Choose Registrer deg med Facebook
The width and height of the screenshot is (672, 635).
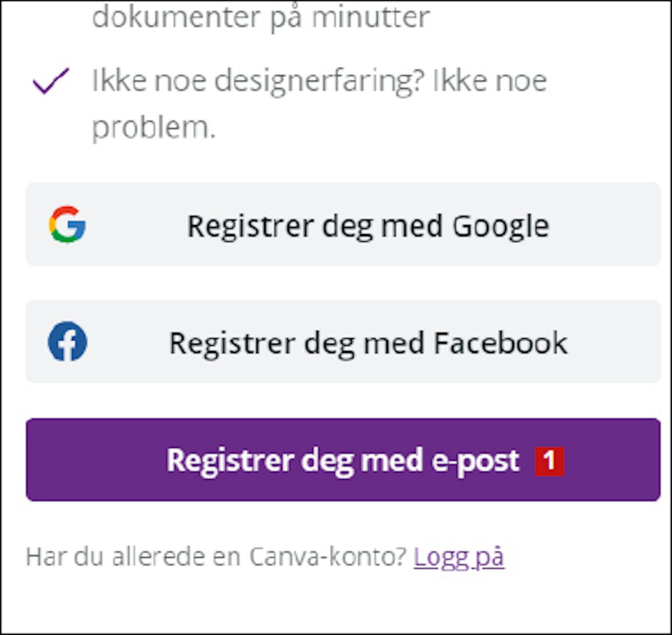[343, 342]
